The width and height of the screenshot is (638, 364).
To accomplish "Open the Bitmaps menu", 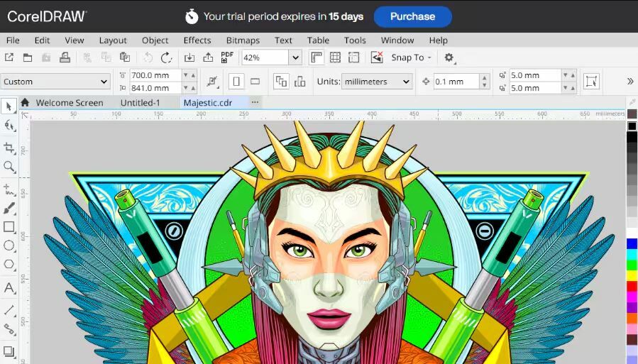I will (x=243, y=40).
